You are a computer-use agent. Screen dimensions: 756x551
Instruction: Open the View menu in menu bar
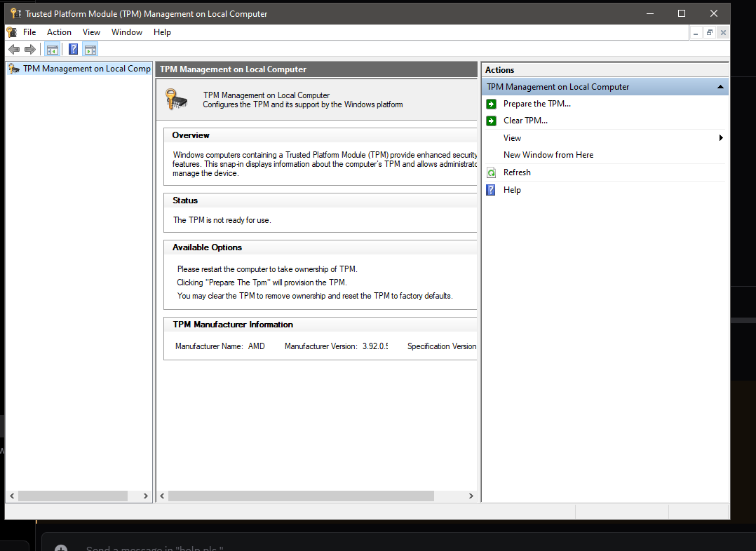click(x=91, y=32)
